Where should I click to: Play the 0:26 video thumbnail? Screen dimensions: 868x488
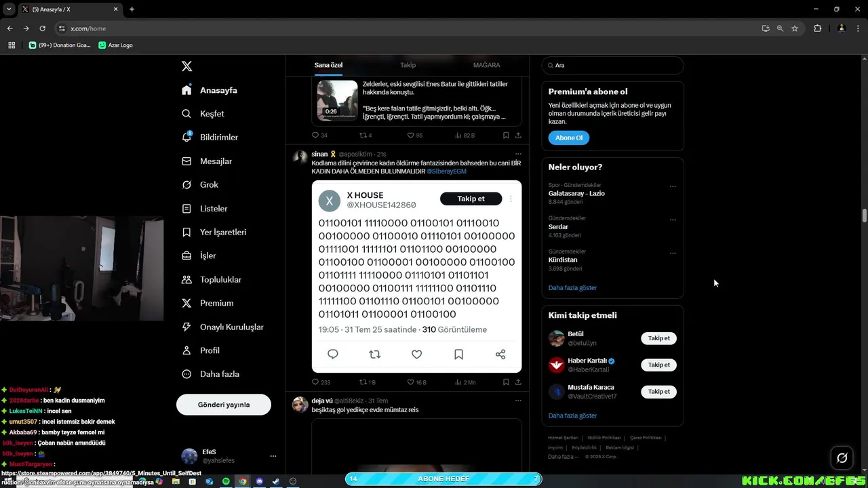pos(337,100)
